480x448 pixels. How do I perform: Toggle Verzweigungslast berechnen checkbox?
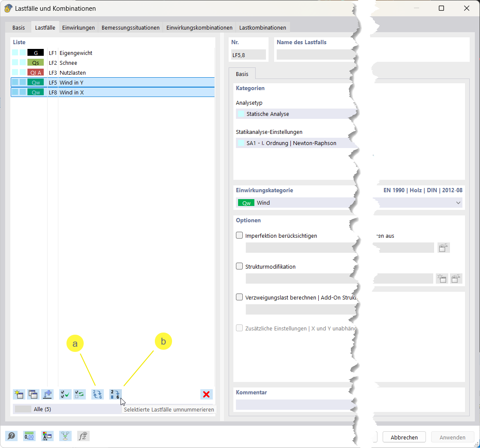click(x=239, y=297)
